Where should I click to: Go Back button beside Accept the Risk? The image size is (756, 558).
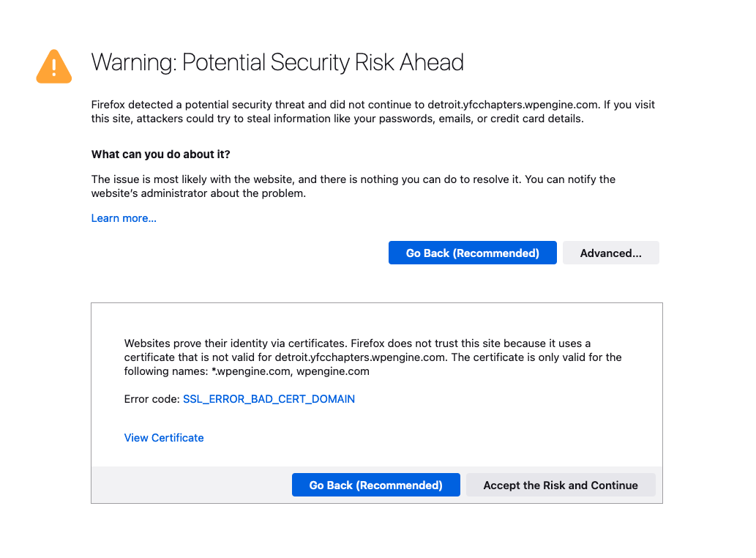point(376,485)
